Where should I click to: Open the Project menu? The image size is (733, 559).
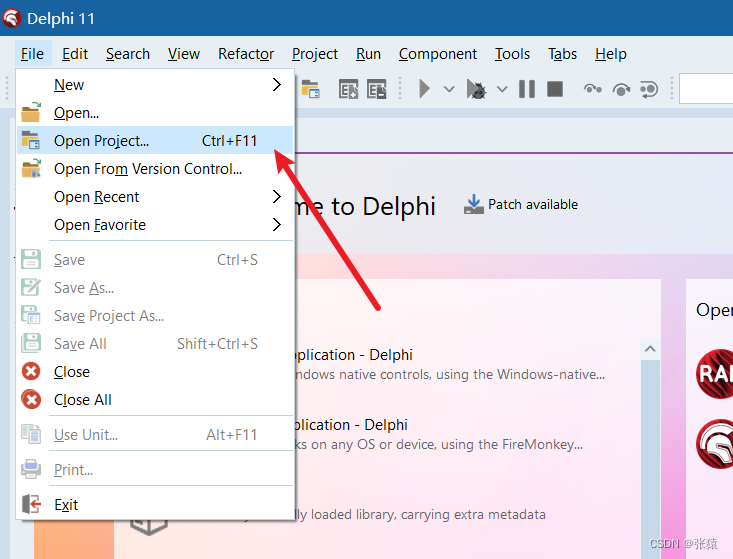coord(315,54)
